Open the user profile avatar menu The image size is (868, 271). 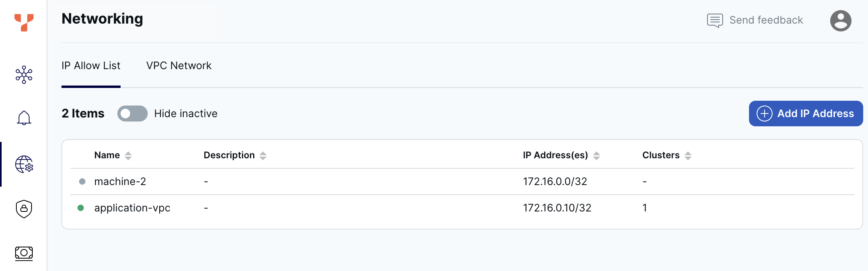[840, 20]
